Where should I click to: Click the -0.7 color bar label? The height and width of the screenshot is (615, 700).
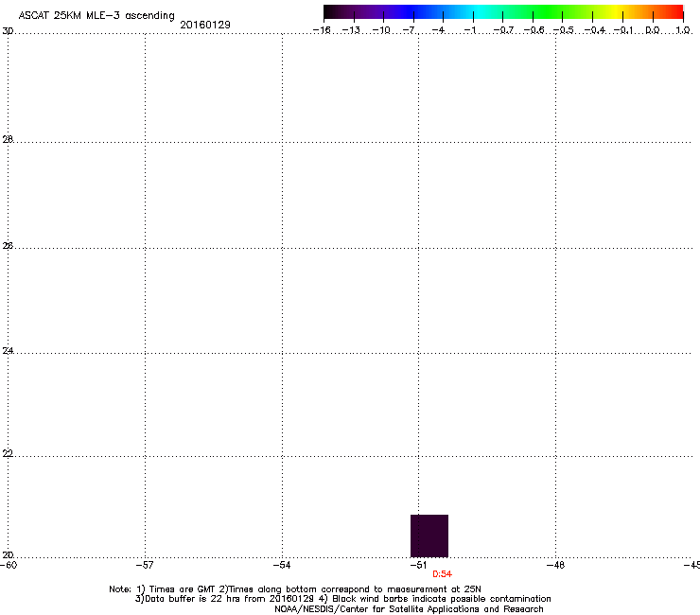(x=503, y=30)
